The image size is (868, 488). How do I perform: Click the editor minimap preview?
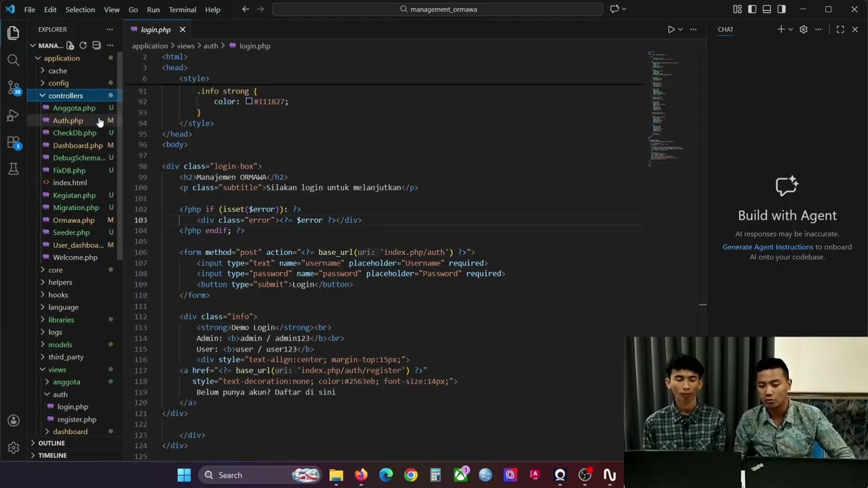point(667,108)
